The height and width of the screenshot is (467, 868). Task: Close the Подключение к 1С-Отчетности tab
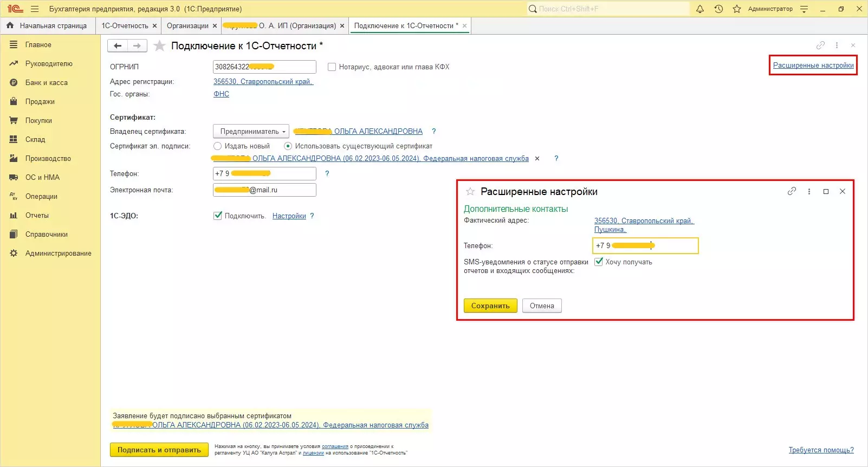tap(464, 25)
